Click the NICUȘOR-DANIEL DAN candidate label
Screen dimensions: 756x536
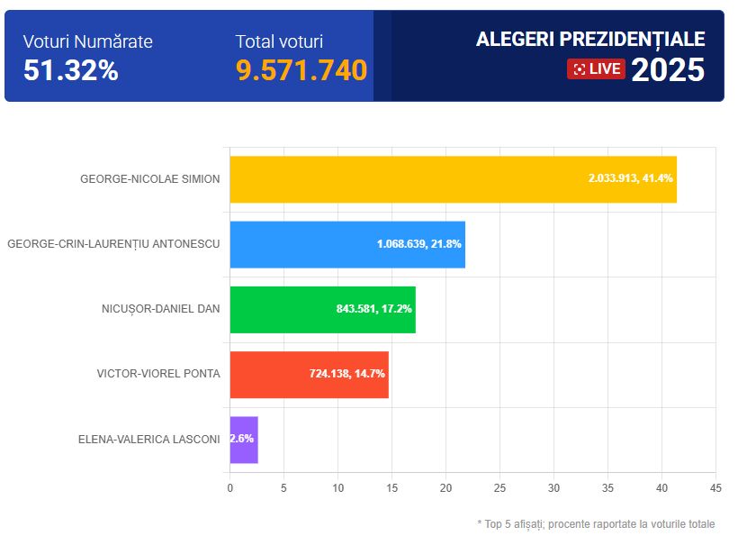tap(160, 309)
